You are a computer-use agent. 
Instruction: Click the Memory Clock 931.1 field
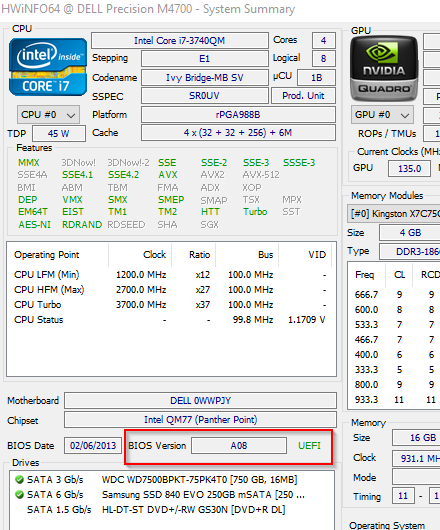tap(416, 458)
